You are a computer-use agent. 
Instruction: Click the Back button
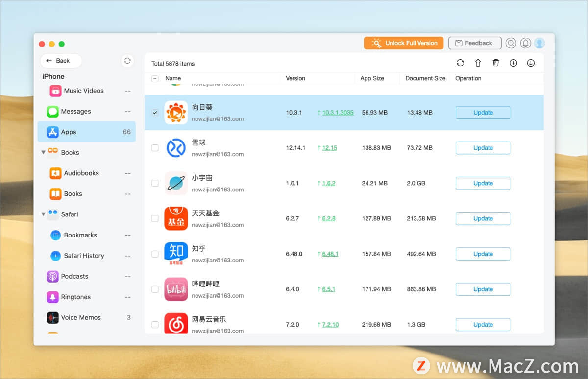61,61
